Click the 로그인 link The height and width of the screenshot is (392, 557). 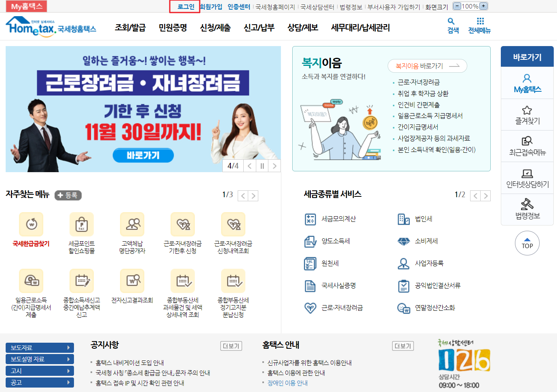186,6
